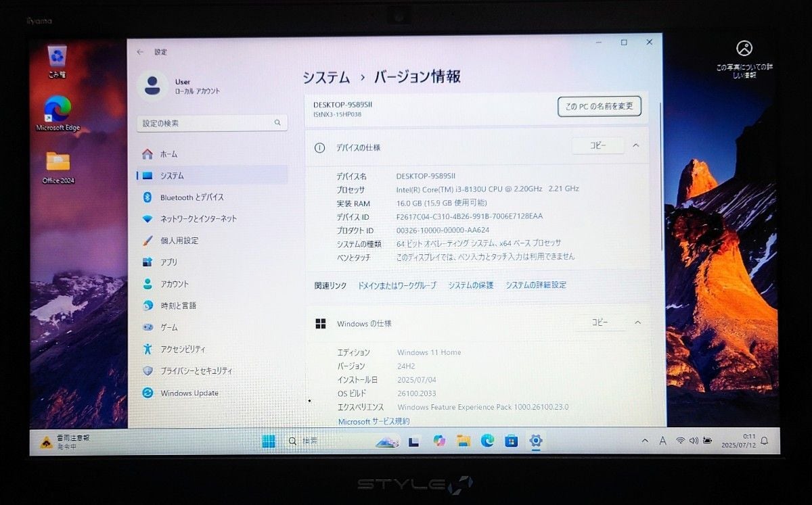812x505 pixels.
Task: Click the info icon beside デバイスの仕様
Action: click(320, 147)
